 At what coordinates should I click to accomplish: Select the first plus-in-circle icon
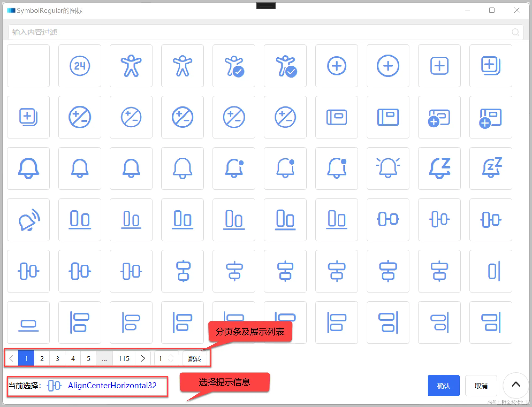pyautogui.click(x=336, y=66)
